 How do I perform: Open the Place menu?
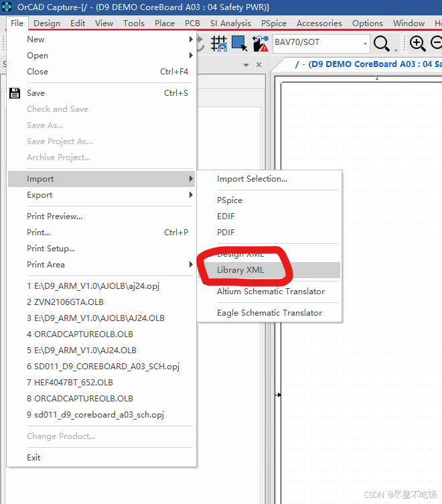coord(165,23)
